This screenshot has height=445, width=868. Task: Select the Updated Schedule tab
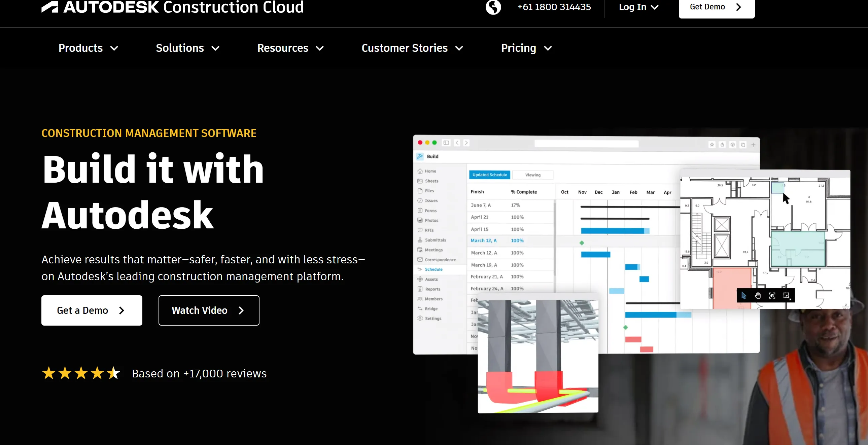coord(490,175)
